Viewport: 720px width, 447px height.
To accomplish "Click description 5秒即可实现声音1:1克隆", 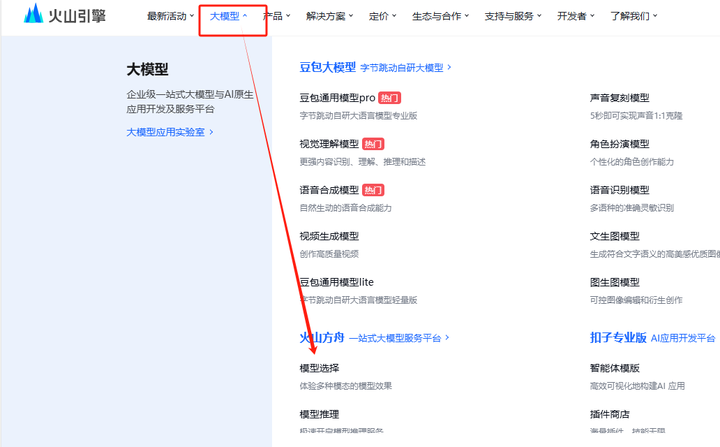I will (636, 116).
